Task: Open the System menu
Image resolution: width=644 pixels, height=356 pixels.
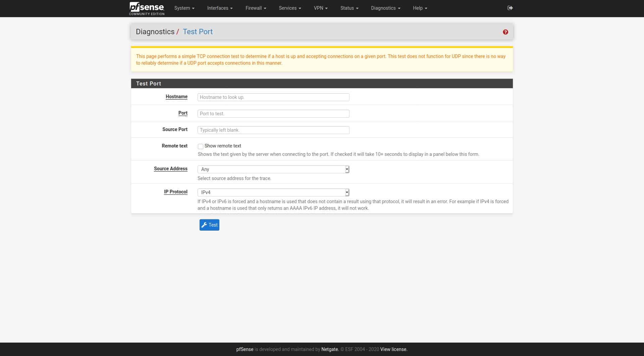Action: point(184,8)
